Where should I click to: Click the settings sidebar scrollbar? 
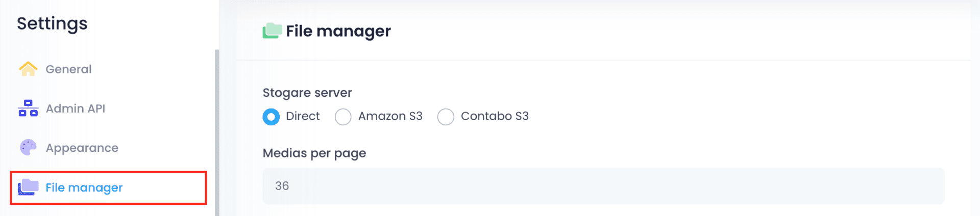[x=217, y=132]
